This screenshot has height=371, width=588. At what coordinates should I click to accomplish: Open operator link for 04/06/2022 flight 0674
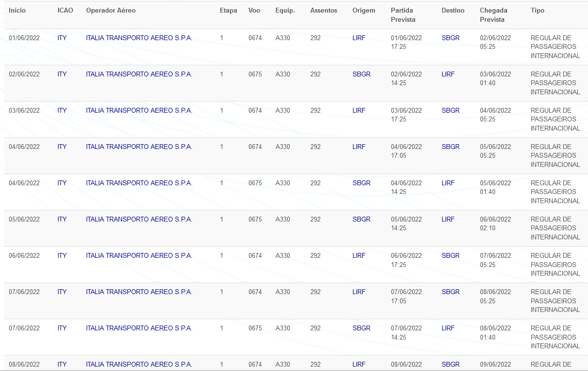[139, 147]
